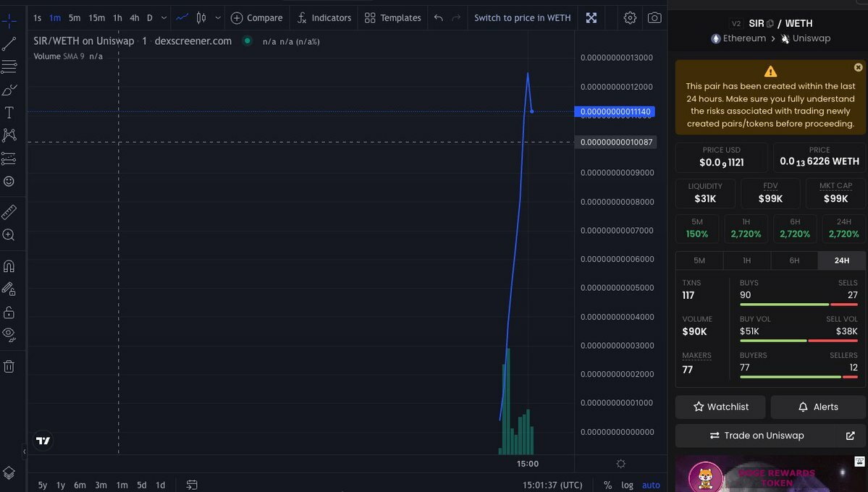This screenshot has height=492, width=868.
Task: Select the text annotation tool
Action: 9,113
